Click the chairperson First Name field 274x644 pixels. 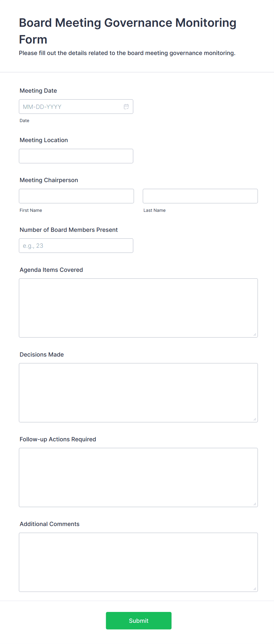pyautogui.click(x=76, y=196)
